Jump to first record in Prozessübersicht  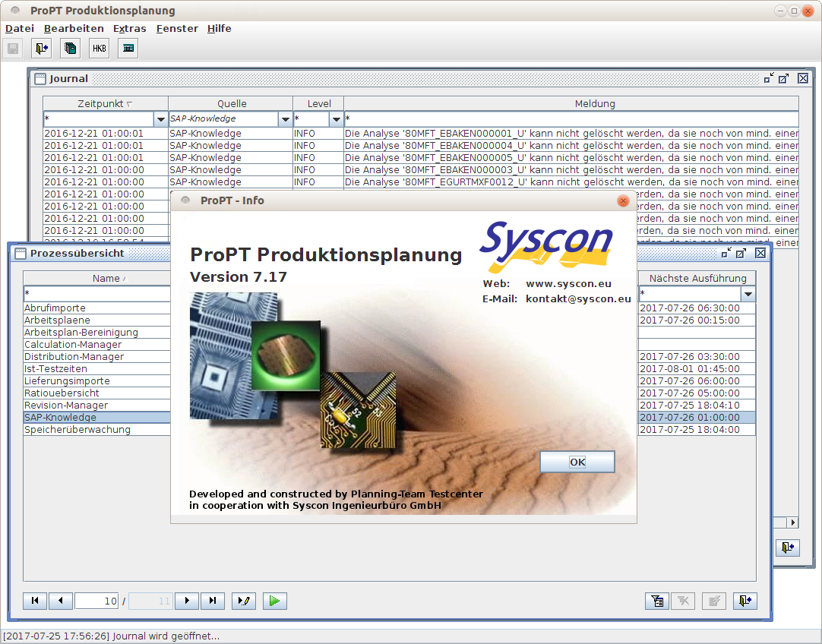35,601
